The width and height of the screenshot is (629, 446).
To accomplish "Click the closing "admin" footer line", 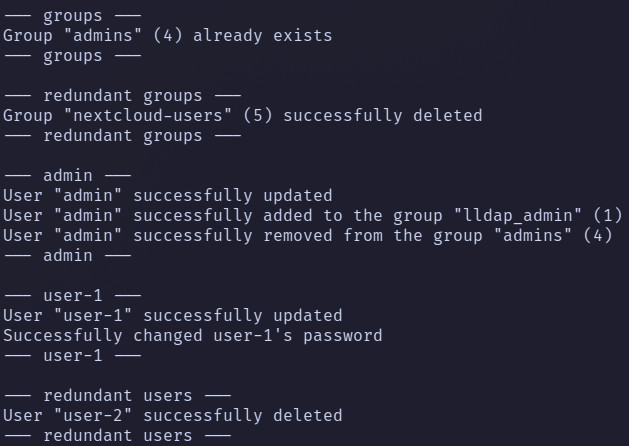I will tap(67, 255).
